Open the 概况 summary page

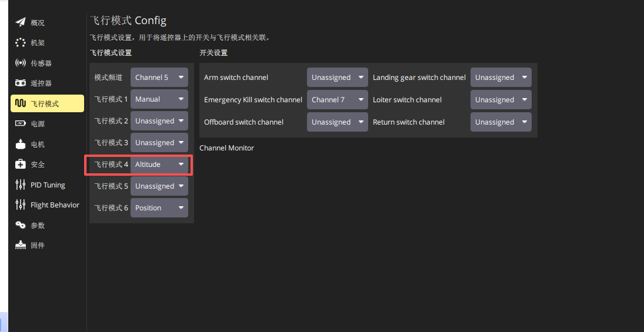(47, 22)
